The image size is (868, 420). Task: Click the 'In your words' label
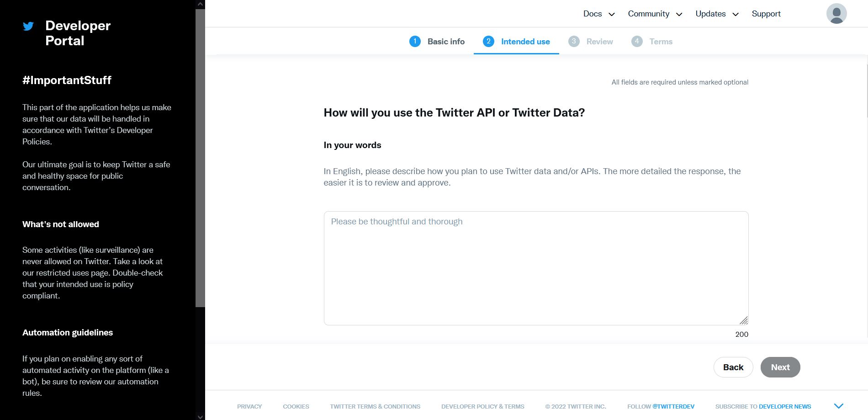(x=352, y=145)
